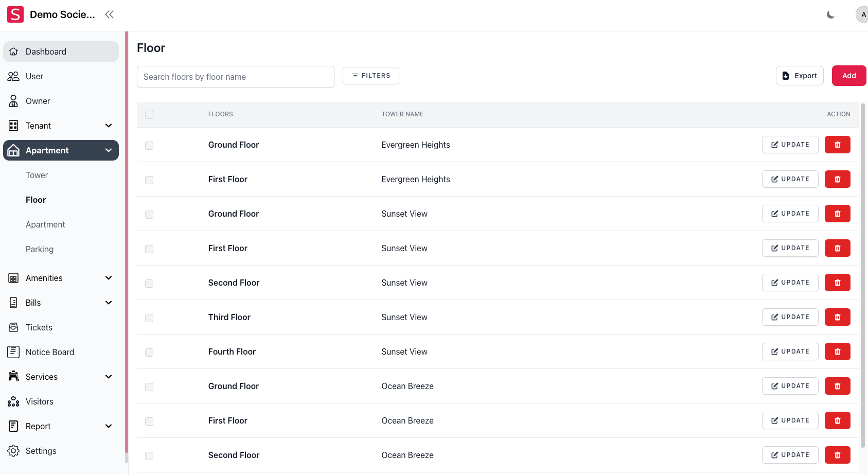Image resolution: width=868 pixels, height=475 pixels.
Task: Expand the Amenities submenu
Action: (x=109, y=278)
